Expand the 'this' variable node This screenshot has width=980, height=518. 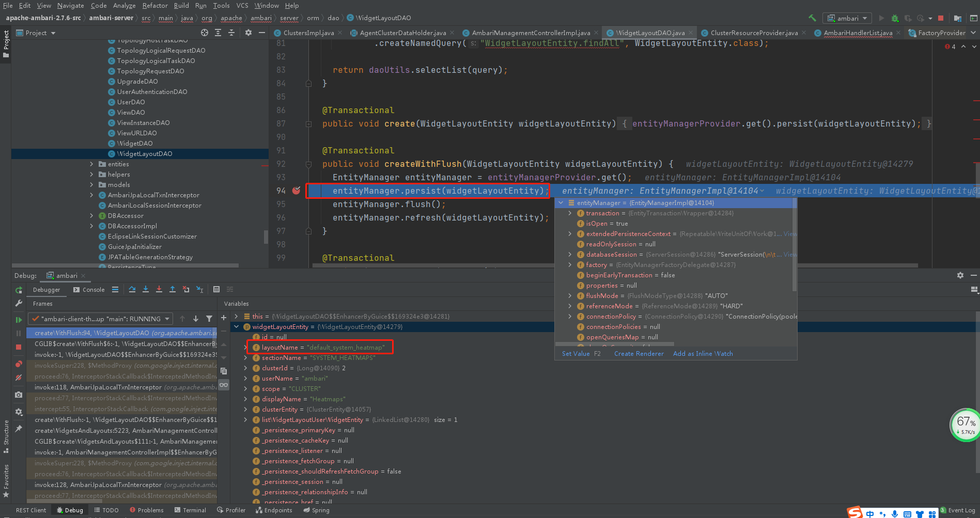click(237, 316)
